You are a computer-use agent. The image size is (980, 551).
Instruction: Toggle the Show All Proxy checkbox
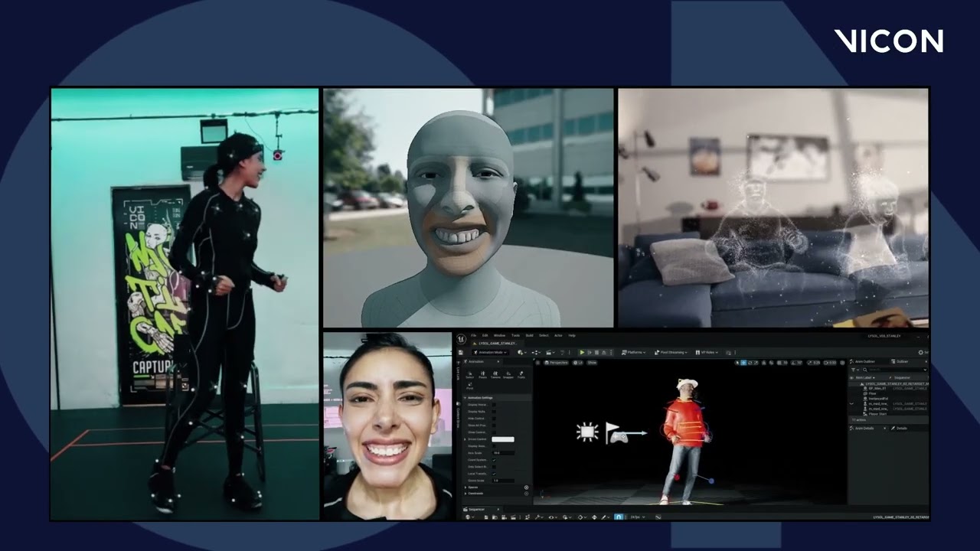pos(494,425)
